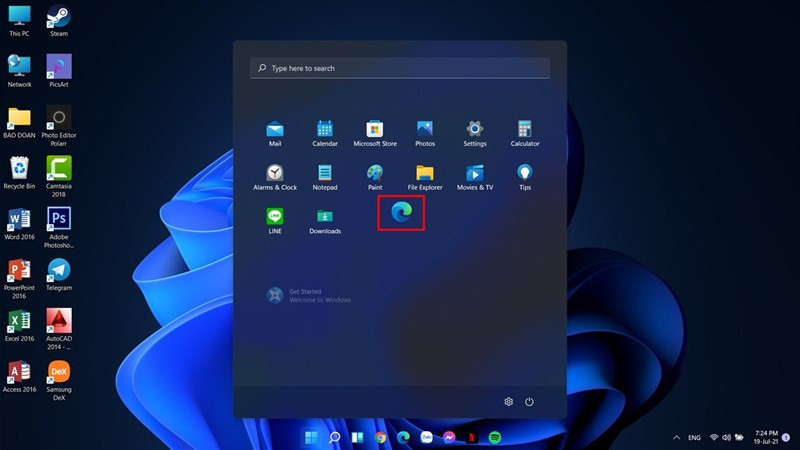Image resolution: width=800 pixels, height=450 pixels.
Task: Select the AutoCAD 2014 shortcut
Action: pyautogui.click(x=59, y=329)
